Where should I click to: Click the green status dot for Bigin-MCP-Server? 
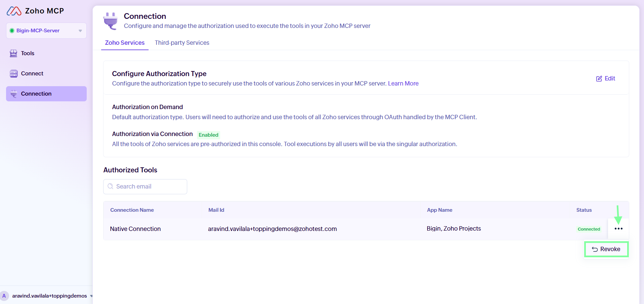[x=12, y=31]
